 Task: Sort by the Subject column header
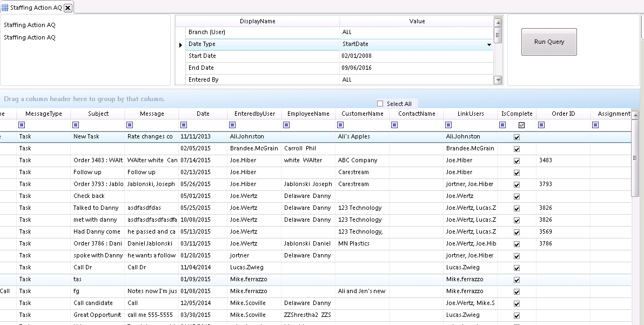pos(98,114)
